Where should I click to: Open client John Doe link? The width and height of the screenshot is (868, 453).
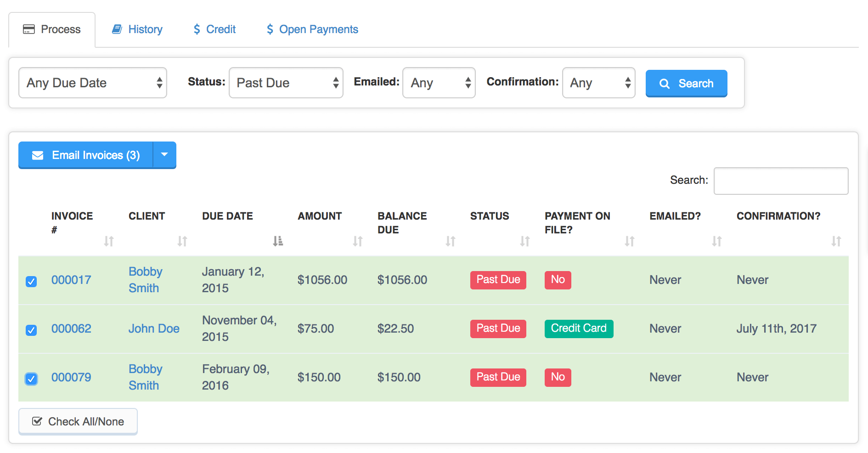point(154,328)
